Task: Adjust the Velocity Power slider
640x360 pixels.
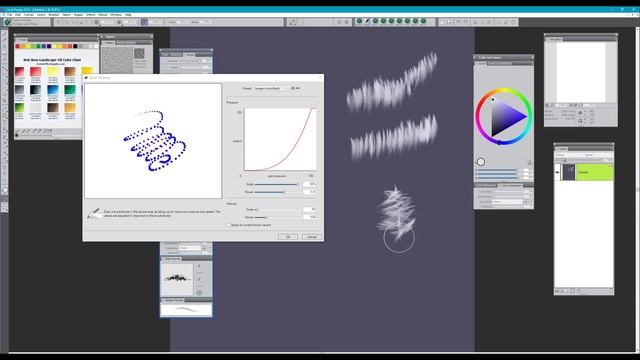Action: pos(277,217)
